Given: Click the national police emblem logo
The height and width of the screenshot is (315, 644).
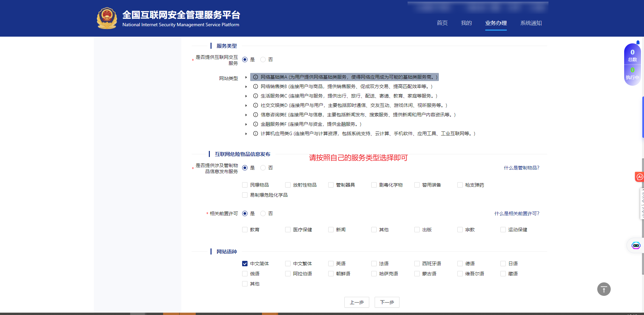Looking at the screenshot, I should click(107, 18).
